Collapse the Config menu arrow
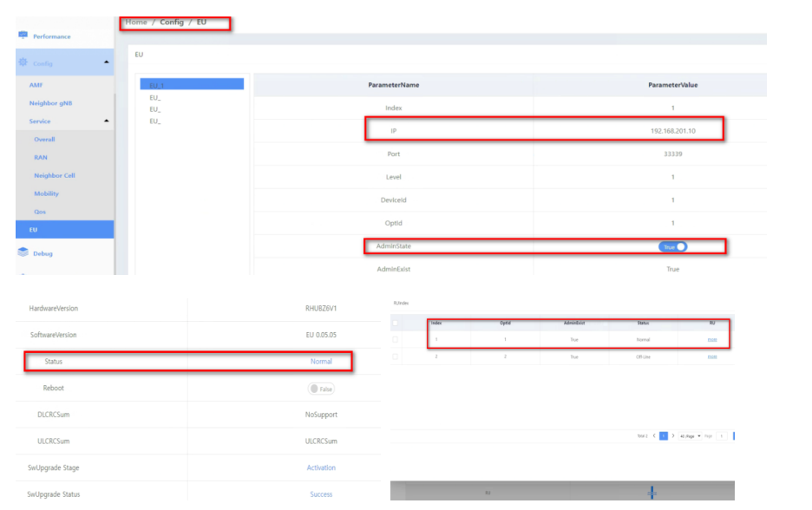The height and width of the screenshot is (510, 812). coord(106,62)
